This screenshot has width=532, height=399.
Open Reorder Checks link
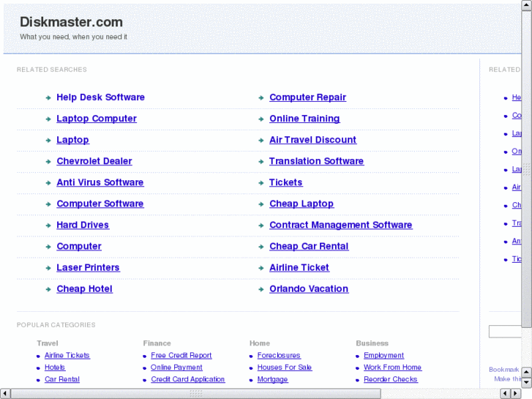(x=390, y=379)
